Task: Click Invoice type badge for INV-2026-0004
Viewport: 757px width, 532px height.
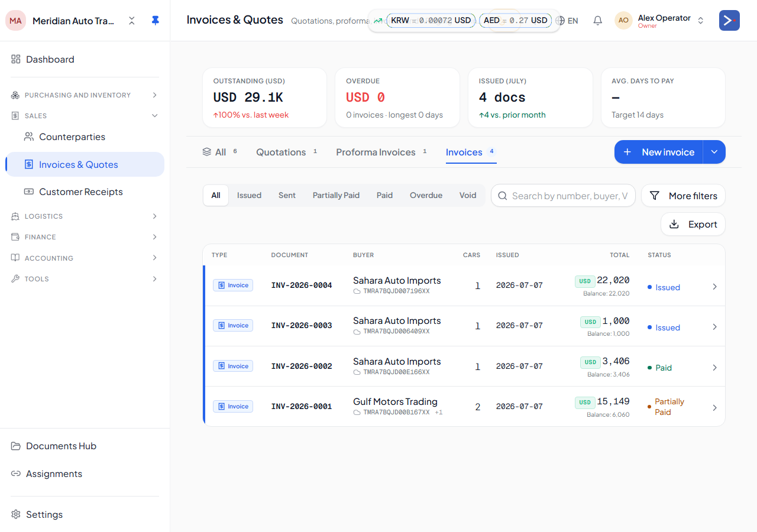Action: [233, 285]
